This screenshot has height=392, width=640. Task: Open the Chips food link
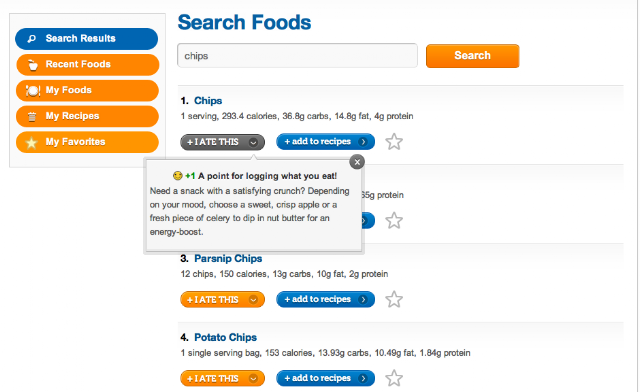click(x=208, y=101)
